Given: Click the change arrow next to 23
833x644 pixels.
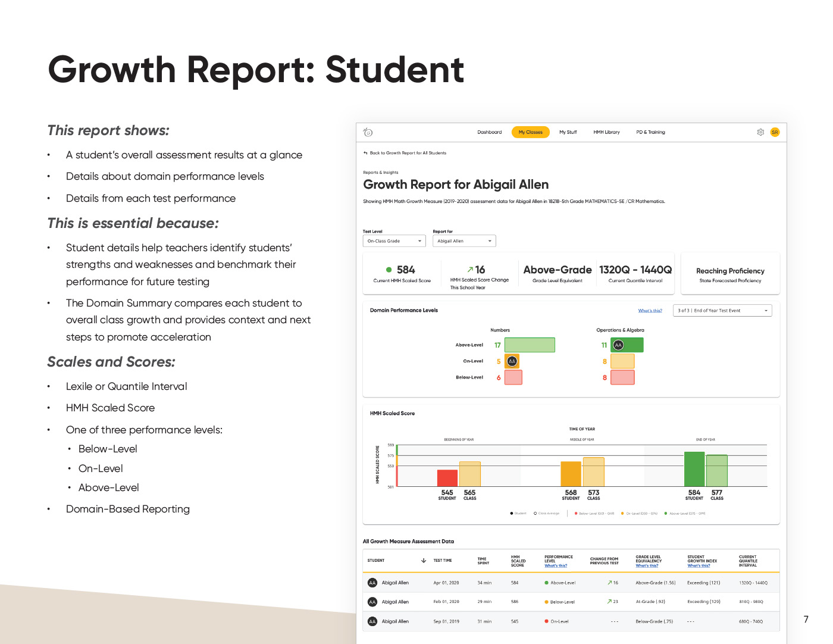Looking at the screenshot, I should [609, 602].
